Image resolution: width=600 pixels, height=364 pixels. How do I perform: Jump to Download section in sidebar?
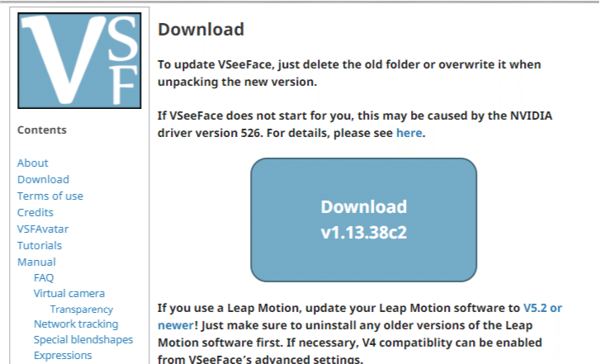43,179
